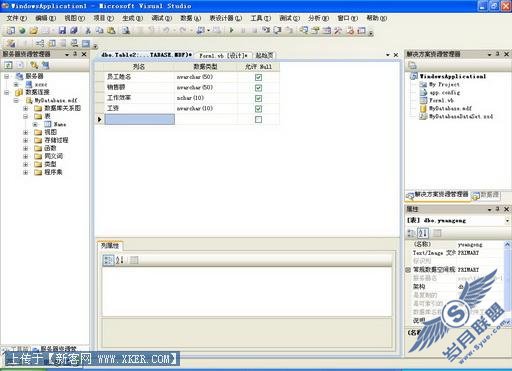Click the green Add Web Site icon
Screen dimensions: 512x371
[22, 31]
